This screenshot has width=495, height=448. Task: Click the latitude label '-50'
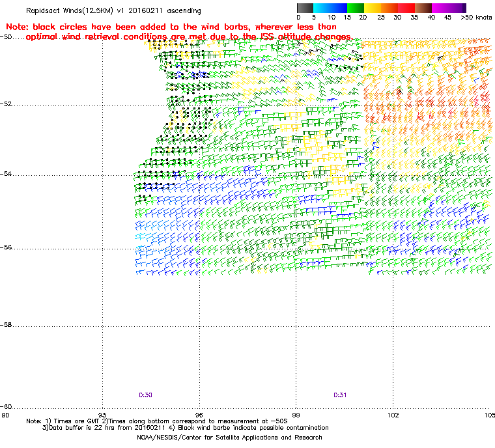tap(6, 37)
